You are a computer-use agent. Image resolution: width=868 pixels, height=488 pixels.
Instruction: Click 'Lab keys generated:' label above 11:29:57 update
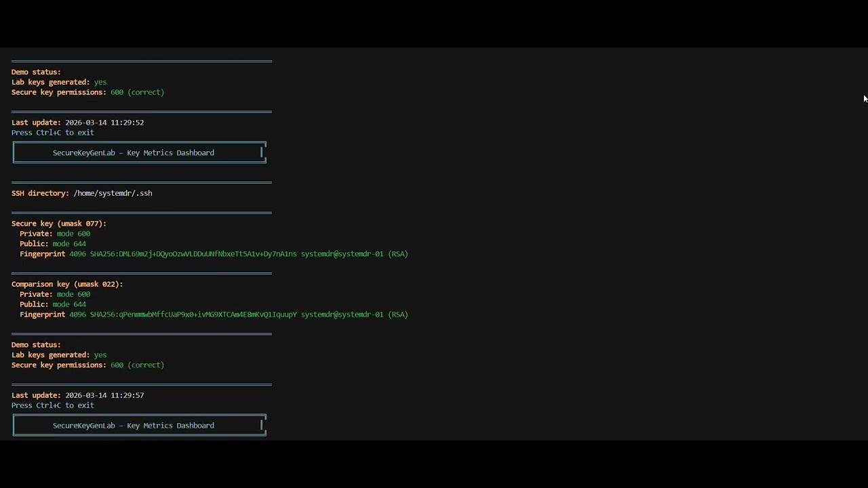51,355
